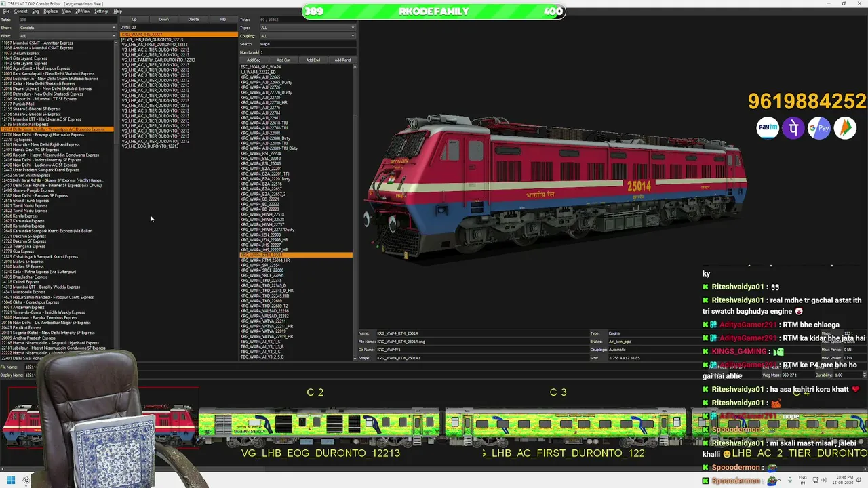Image resolution: width=868 pixels, height=488 pixels.
Task: Select unit KRG_WAP4_JHS_22227 in consist
Action: (179, 35)
